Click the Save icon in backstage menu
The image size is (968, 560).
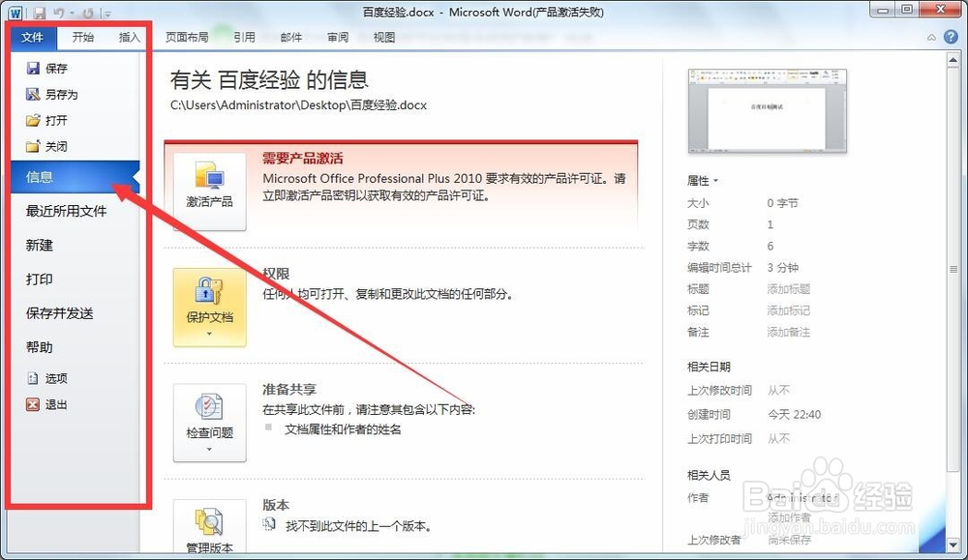click(x=33, y=68)
